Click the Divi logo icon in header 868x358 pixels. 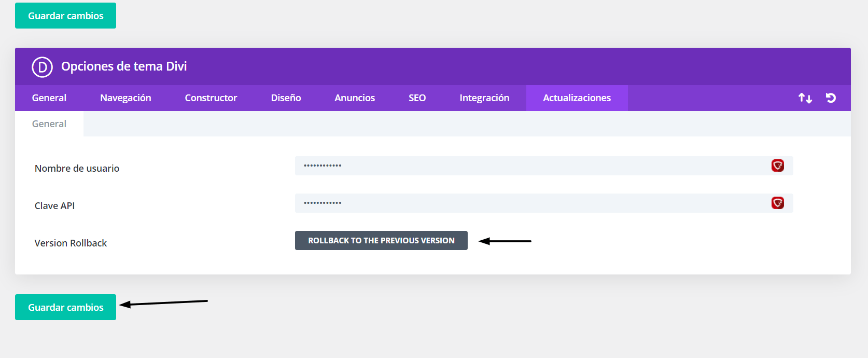(42, 67)
